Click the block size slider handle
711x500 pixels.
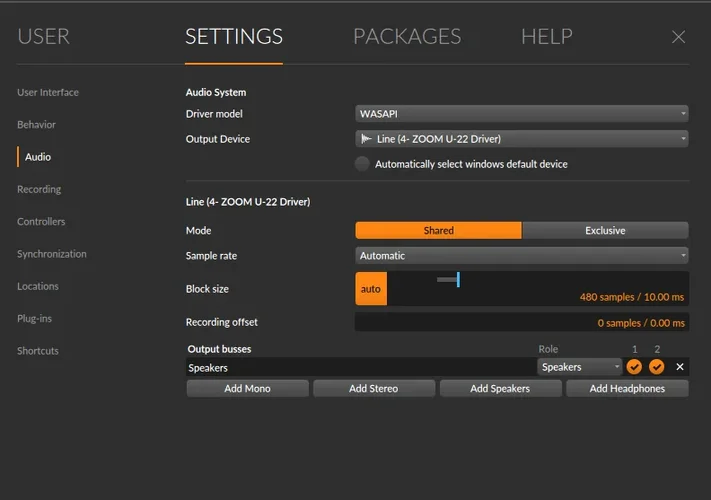(x=457, y=280)
